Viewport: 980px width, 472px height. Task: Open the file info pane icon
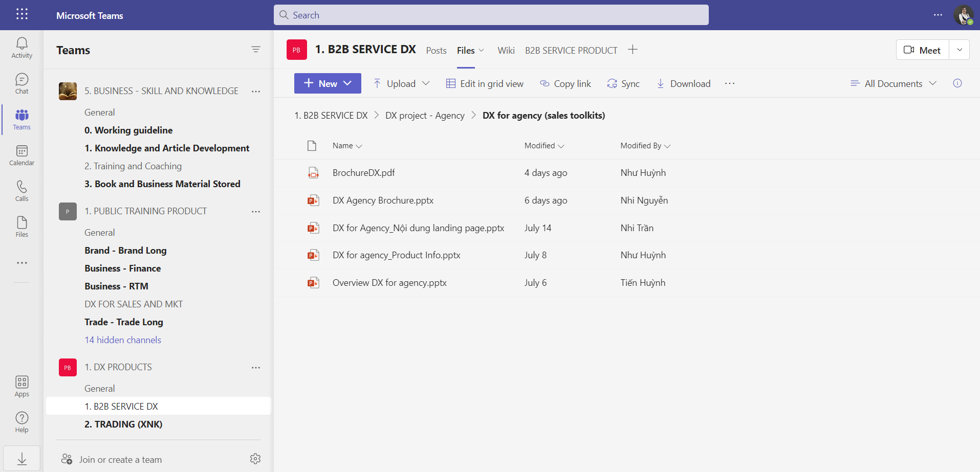[957, 83]
